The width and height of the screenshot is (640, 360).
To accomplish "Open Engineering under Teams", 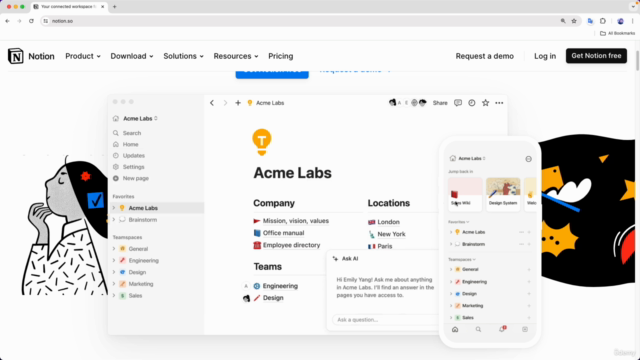I will tap(276, 286).
